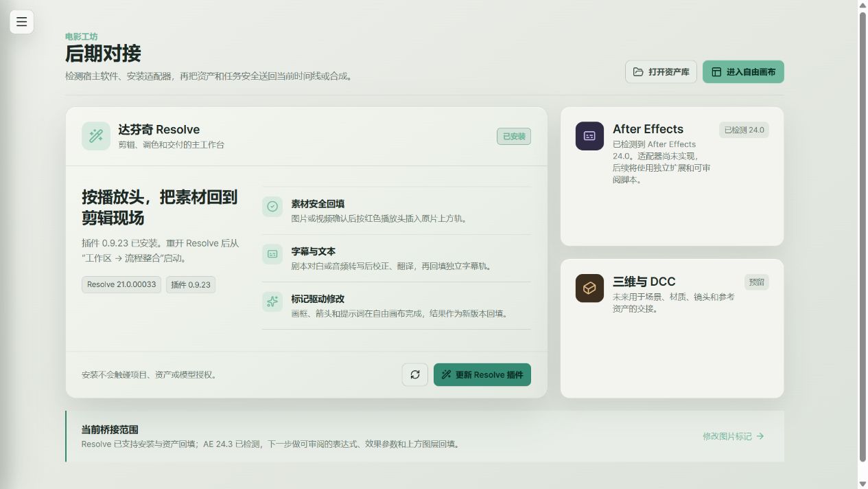
Task: Click the refresh detection icon button
Action: click(x=415, y=374)
